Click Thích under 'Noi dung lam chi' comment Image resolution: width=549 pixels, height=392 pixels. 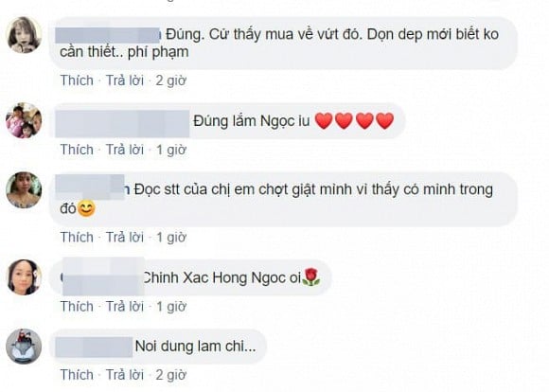[x=77, y=375]
